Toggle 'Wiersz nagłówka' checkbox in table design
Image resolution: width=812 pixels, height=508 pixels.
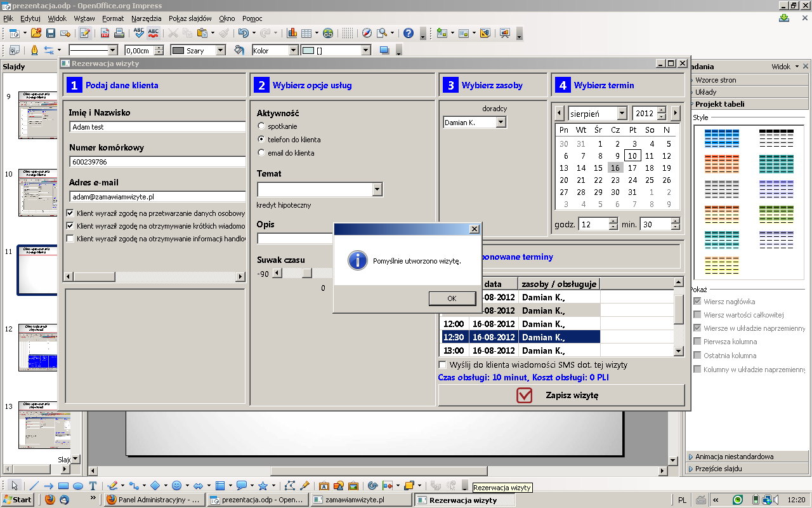click(x=698, y=302)
